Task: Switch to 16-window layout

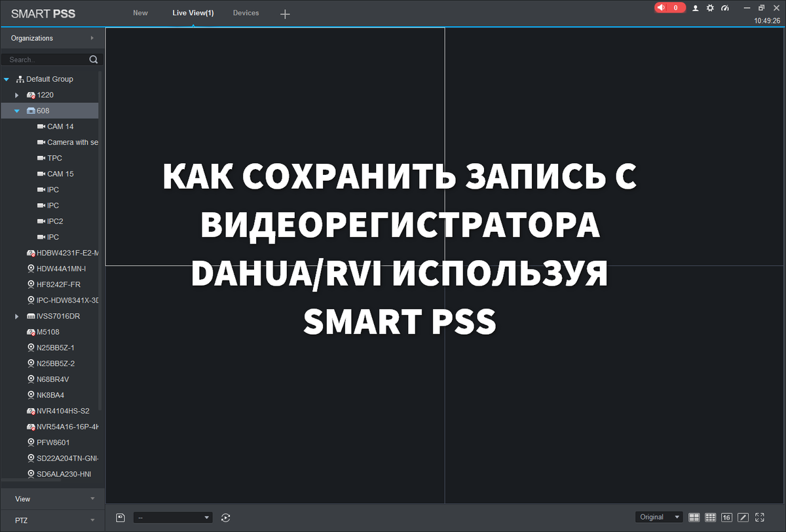Action: 726,518
